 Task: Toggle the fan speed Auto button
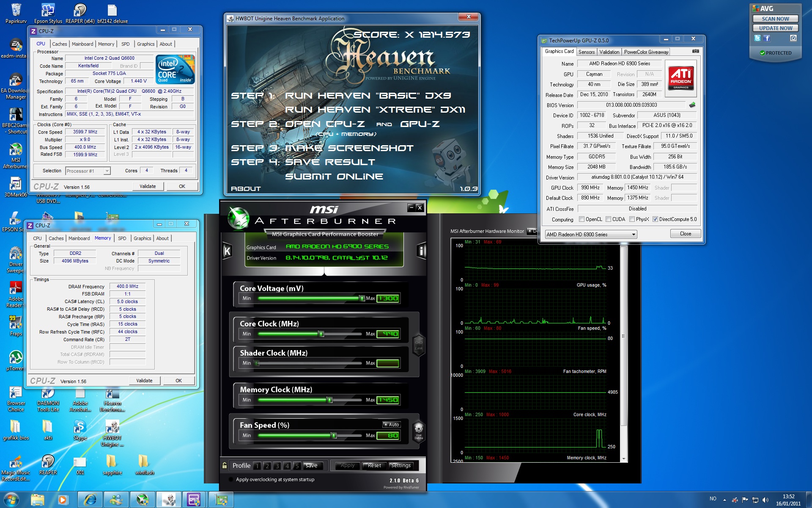pyautogui.click(x=391, y=425)
